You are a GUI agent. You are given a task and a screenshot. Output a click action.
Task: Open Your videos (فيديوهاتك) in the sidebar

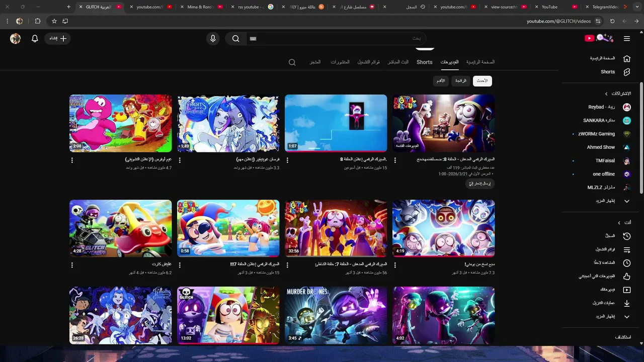(x=615, y=290)
